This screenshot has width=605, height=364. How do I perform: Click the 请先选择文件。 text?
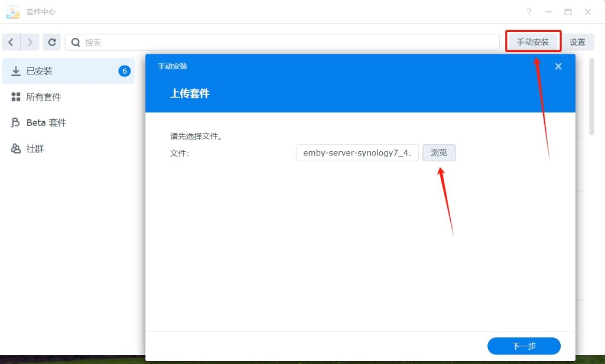[x=196, y=136]
